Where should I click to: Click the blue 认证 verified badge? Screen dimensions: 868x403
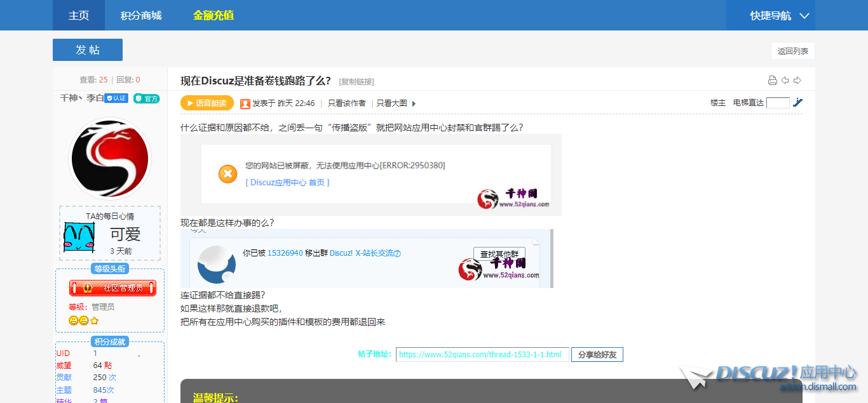click(116, 98)
